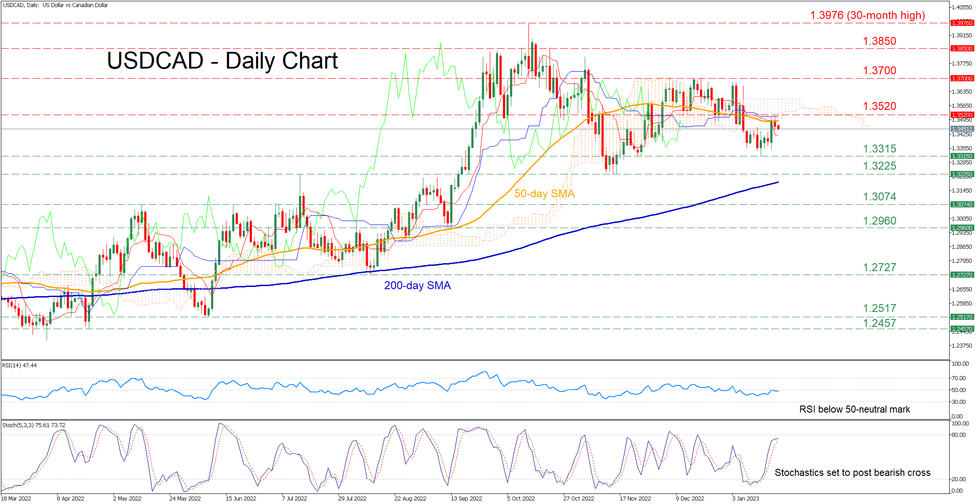Viewport: 980px width, 504px height.
Task: Click the 1.3976 (30-month high) annotation
Action: [867, 15]
